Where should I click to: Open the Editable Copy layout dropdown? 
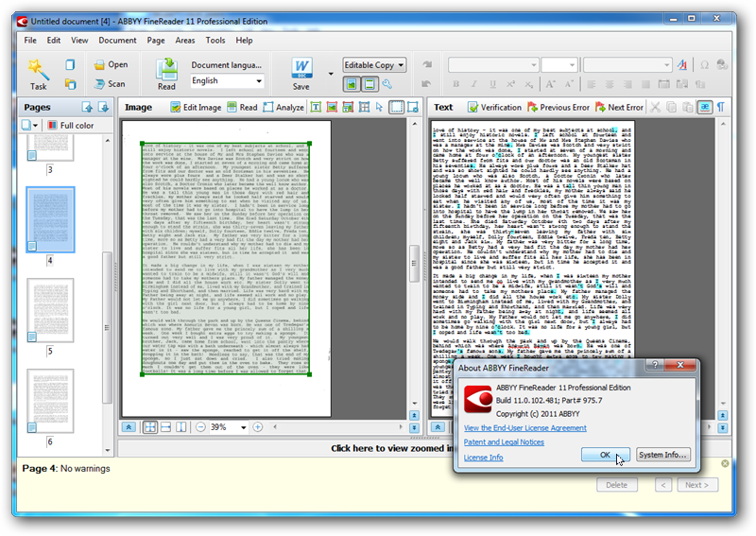tap(401, 65)
